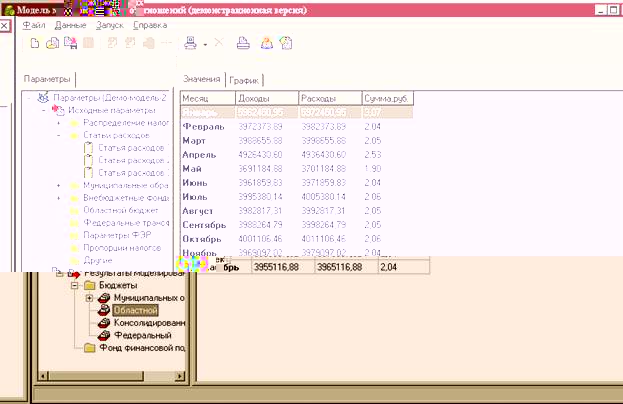Click the Open file toolbar icon
Viewport: 623px width, 404px height.
[53, 43]
